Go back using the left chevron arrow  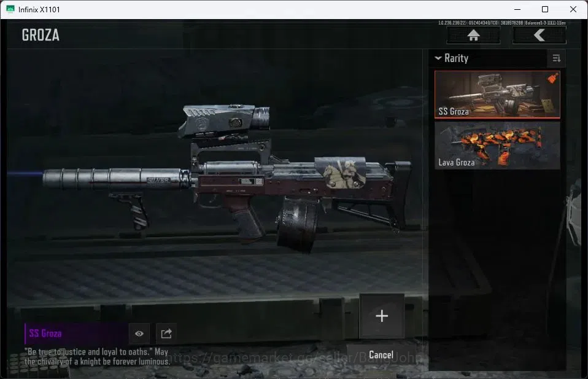(540, 35)
